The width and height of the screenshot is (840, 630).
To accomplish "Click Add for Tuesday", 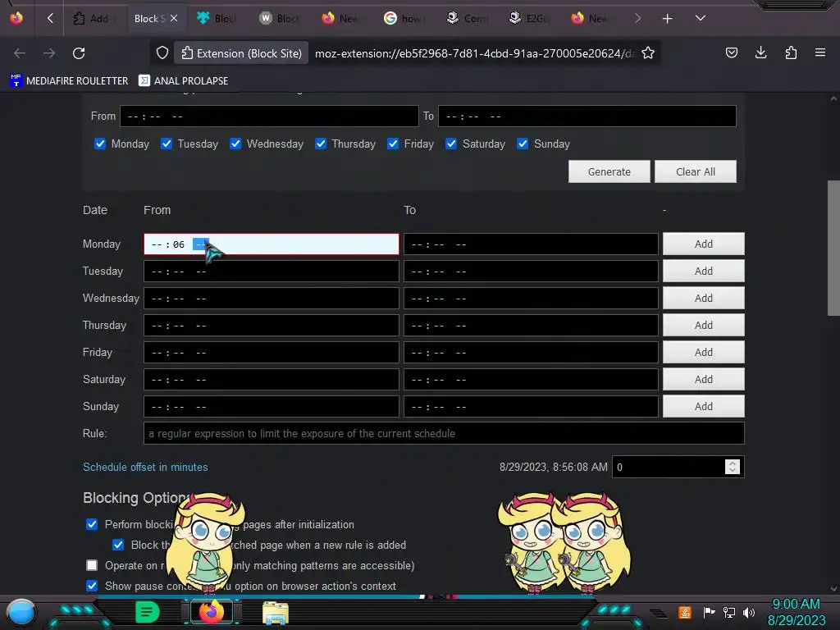I will tap(703, 271).
